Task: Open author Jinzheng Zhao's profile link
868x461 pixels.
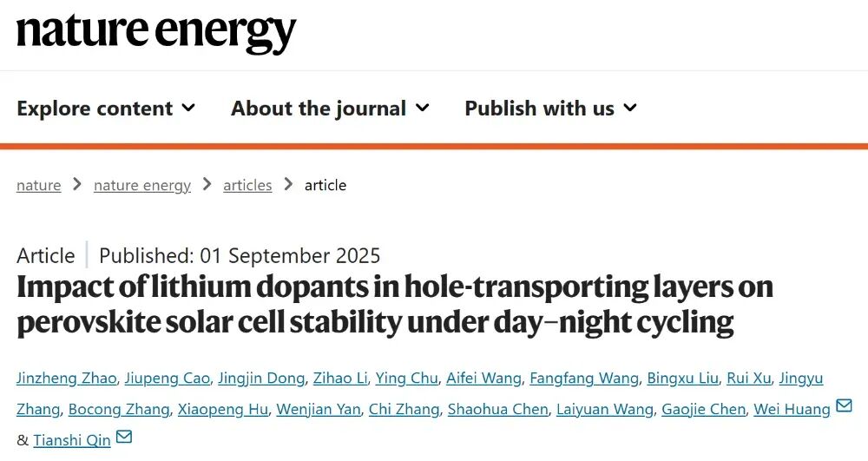Action: 67,378
